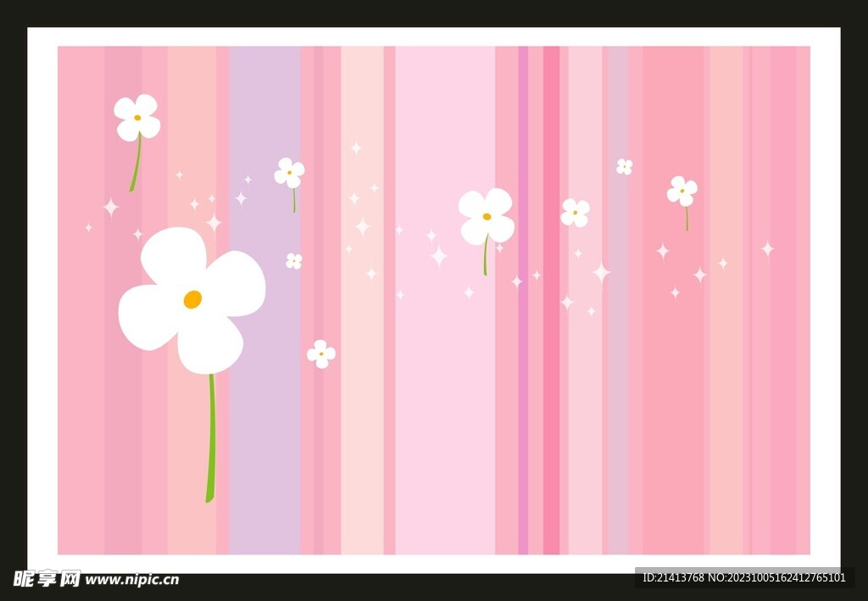The image size is (868, 601).
Task: Select the tiniest flower near the top right
Action: click(624, 167)
